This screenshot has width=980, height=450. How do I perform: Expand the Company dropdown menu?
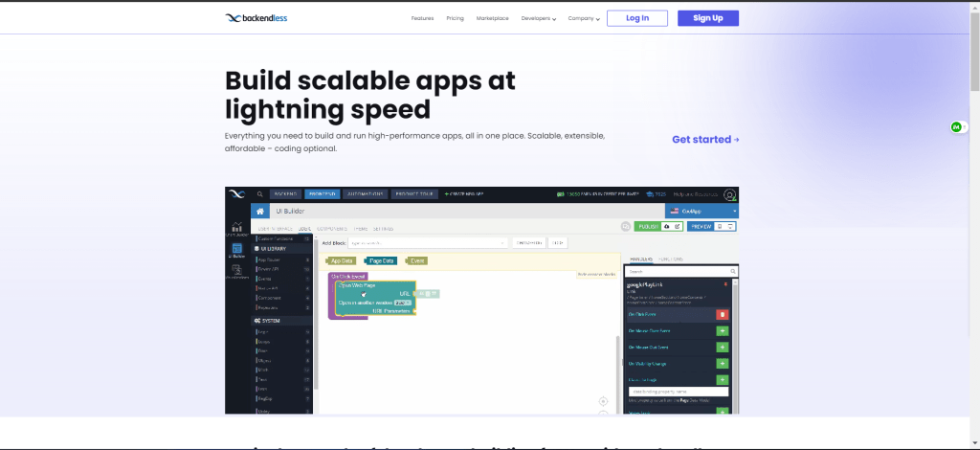coord(584,18)
